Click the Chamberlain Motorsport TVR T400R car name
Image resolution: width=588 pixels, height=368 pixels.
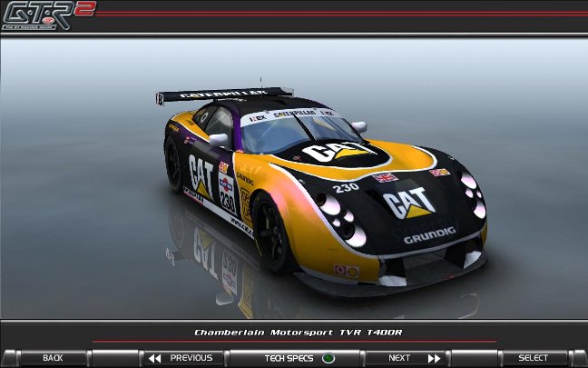point(299,333)
